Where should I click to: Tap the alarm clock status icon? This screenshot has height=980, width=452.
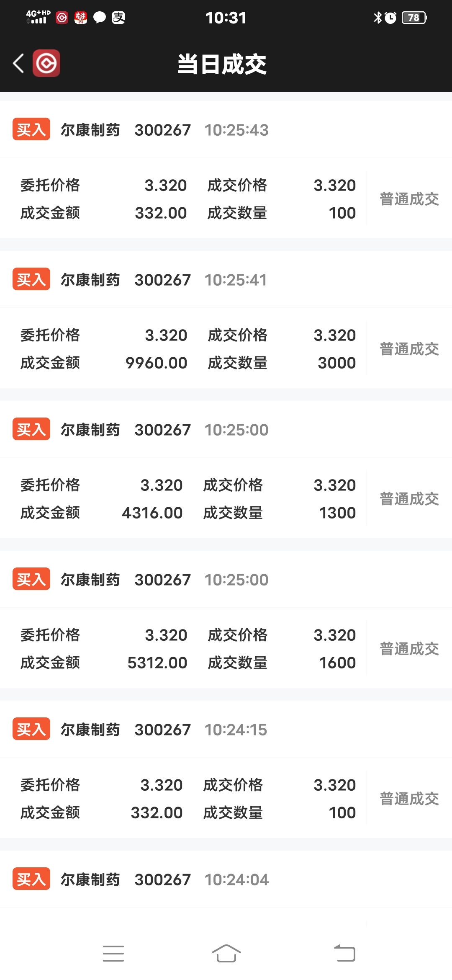click(390, 18)
